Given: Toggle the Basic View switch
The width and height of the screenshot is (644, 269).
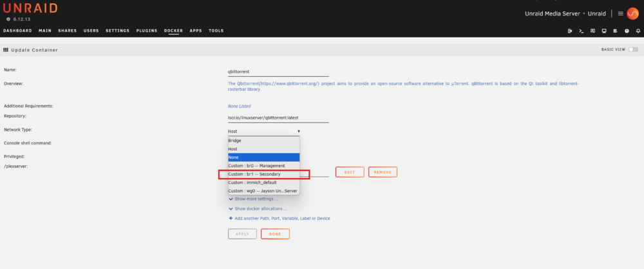Looking at the screenshot, I should (633, 50).
